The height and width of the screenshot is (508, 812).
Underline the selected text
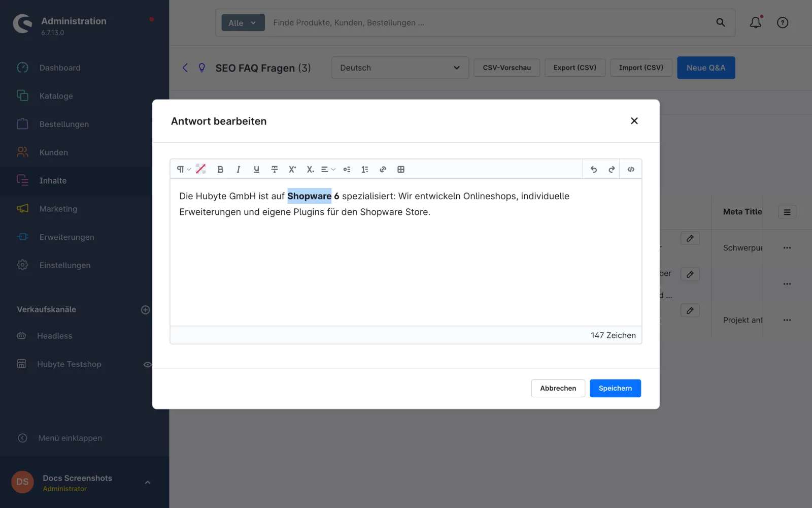(x=256, y=169)
